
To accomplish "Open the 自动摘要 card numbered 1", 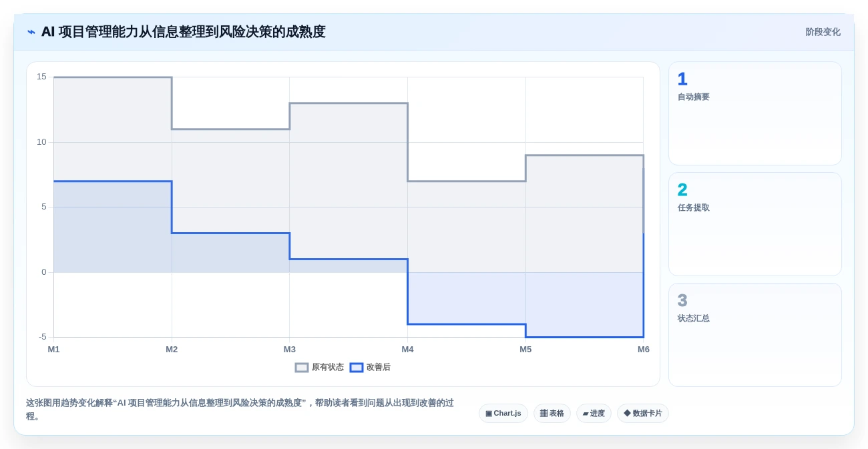I will tap(755, 113).
